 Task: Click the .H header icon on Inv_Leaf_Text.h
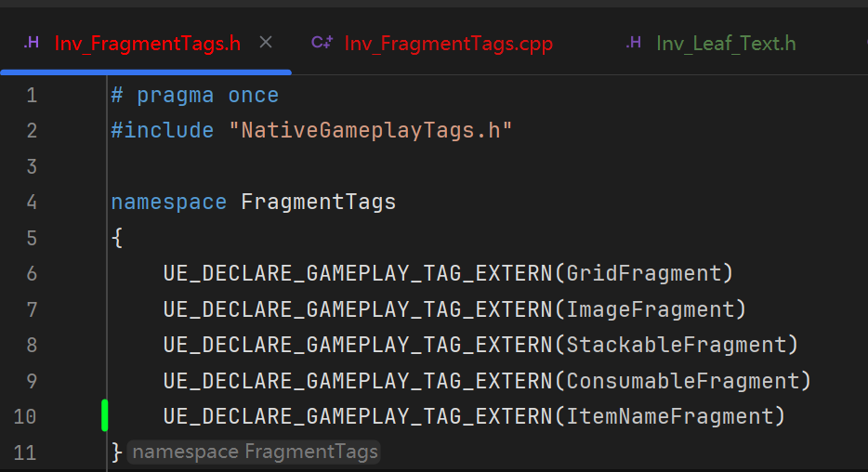tap(634, 43)
